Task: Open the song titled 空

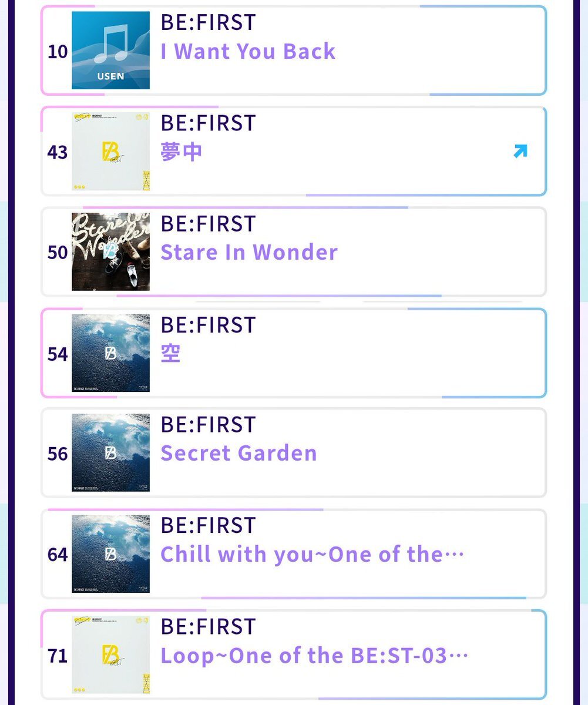Action: (x=170, y=354)
